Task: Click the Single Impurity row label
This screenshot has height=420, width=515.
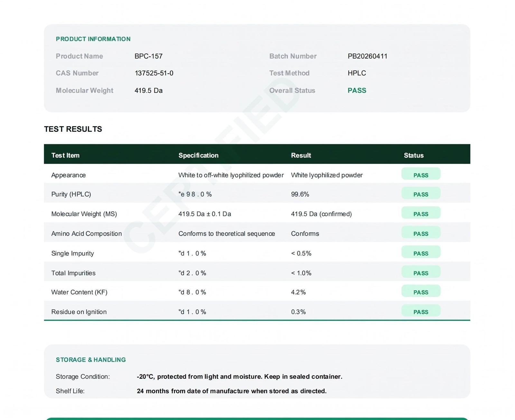Action: coord(73,253)
